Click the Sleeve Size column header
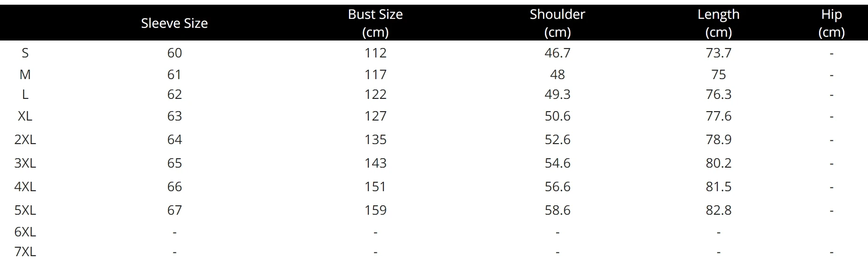 pyautogui.click(x=174, y=23)
